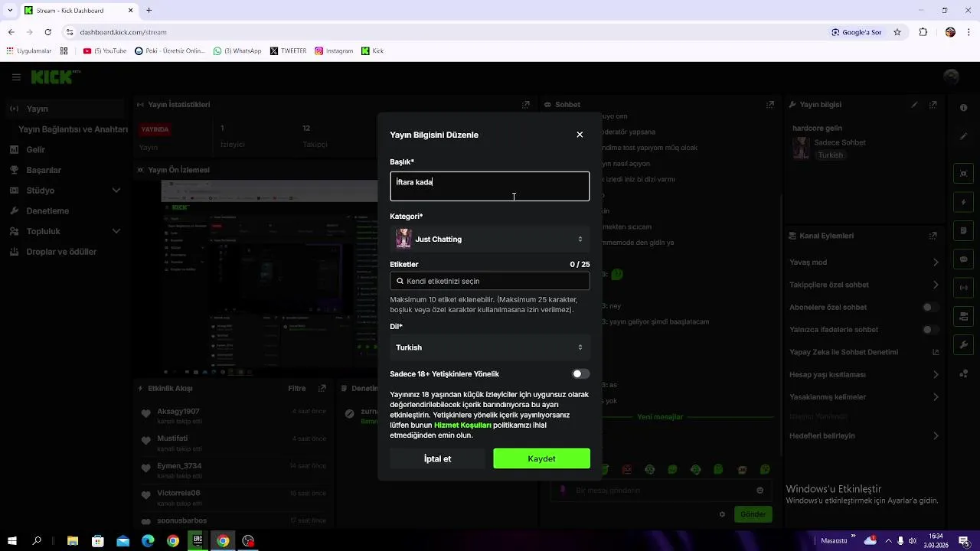Click Filtre in Etkinlik Akışı panel

click(297, 389)
